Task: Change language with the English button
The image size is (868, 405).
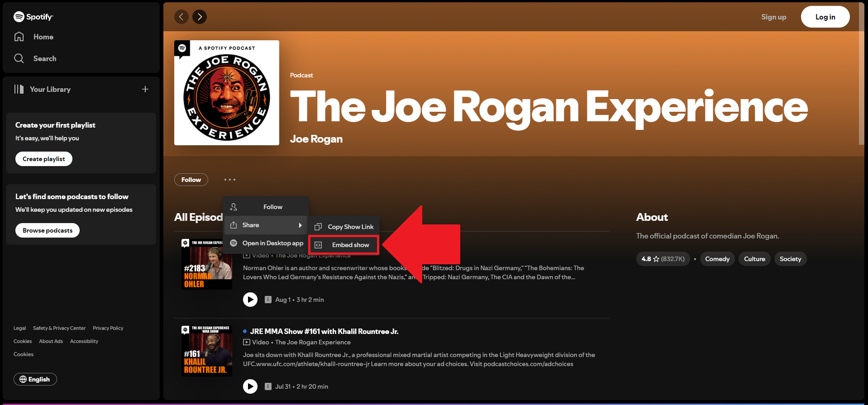Action: coord(35,379)
